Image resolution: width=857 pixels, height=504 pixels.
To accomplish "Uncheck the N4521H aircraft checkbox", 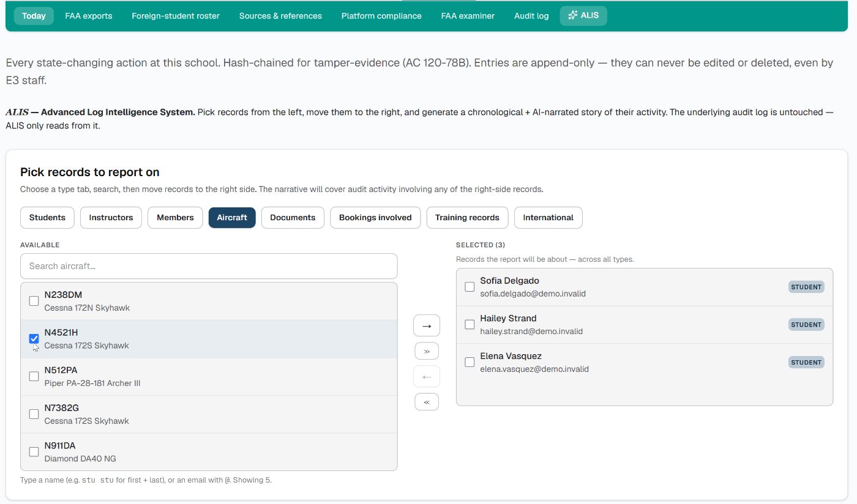I will 34,339.
